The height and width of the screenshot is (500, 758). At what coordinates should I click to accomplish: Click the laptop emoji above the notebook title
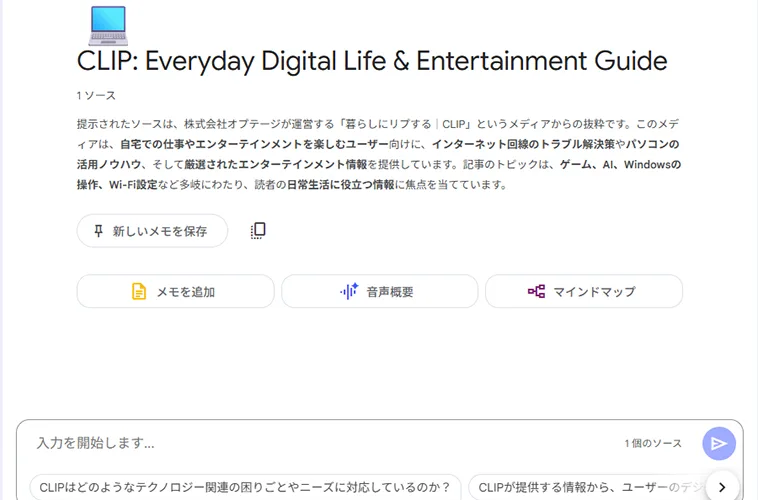pos(107,25)
